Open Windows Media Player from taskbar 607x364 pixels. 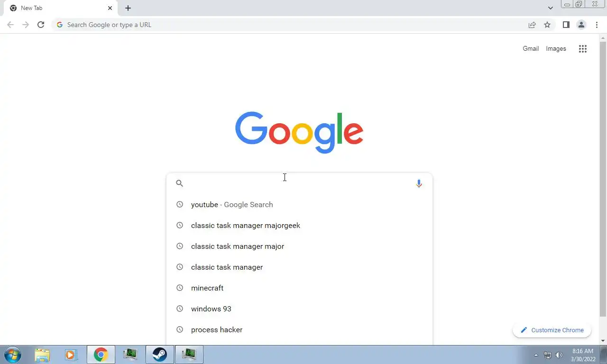tap(71, 355)
